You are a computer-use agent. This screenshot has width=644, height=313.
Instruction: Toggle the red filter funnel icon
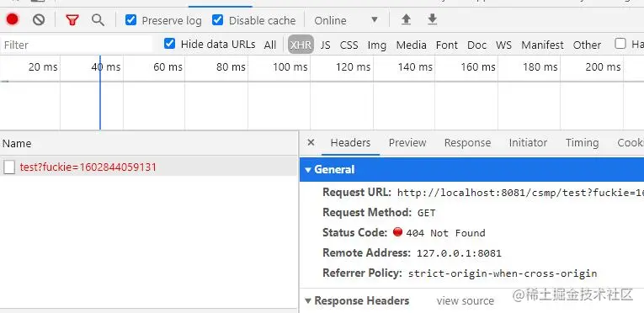pos(72,19)
